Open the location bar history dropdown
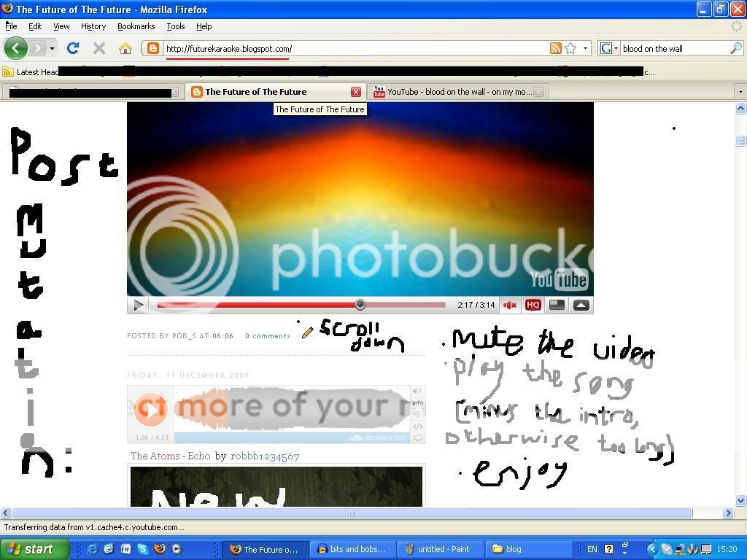The height and width of the screenshot is (560, 747). (x=585, y=49)
